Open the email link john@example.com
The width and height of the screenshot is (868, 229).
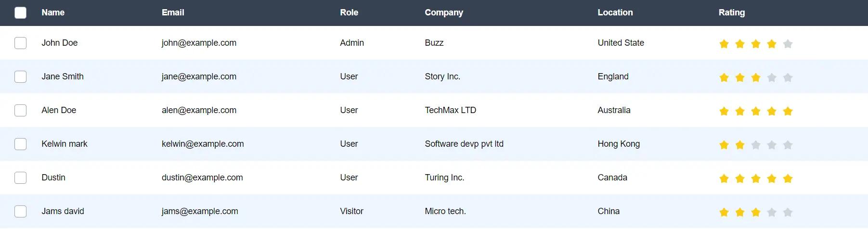click(x=199, y=43)
